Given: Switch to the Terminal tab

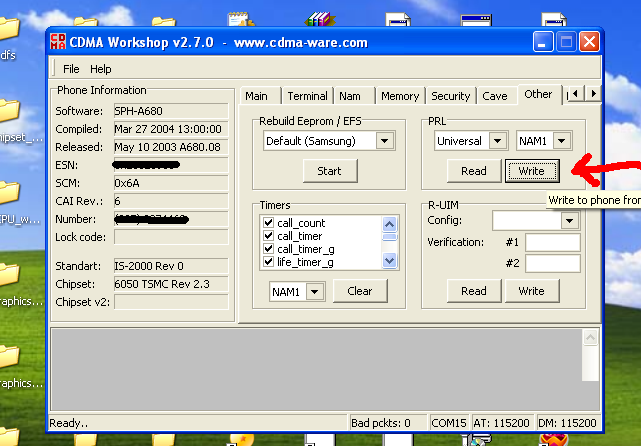Looking at the screenshot, I should coord(307,96).
